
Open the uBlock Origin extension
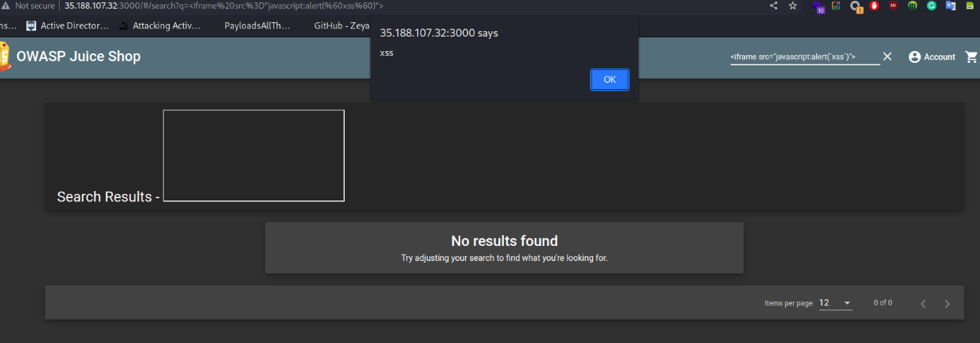coord(893,6)
